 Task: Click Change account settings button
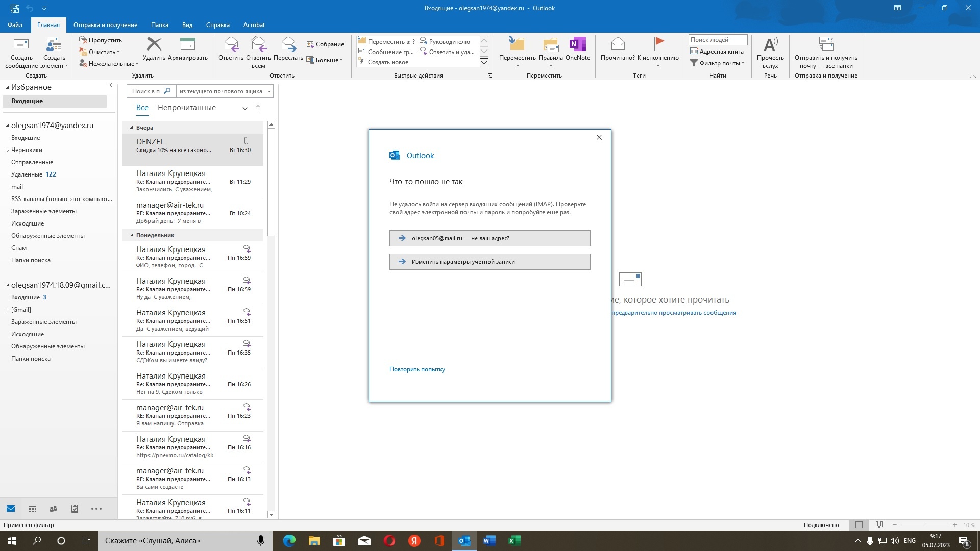(x=489, y=262)
